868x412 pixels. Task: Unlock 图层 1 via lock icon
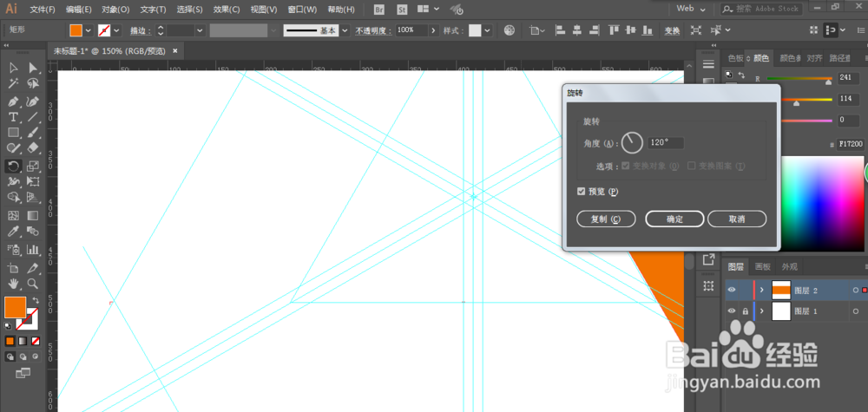[745, 311]
